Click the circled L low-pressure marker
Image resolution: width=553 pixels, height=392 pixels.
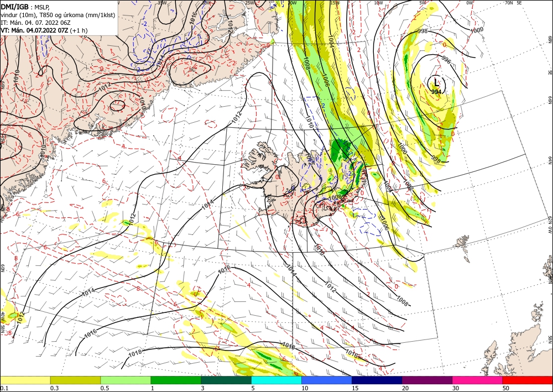pos(437,83)
